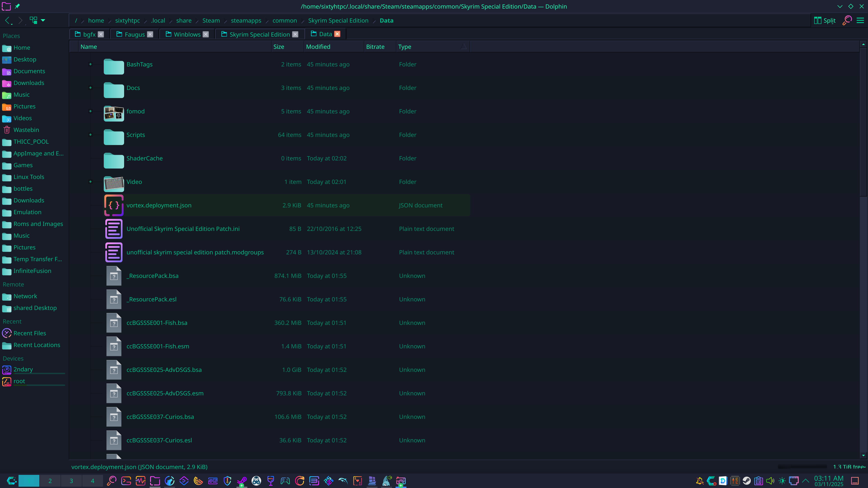
Task: Switch to the Faugus tab
Action: click(134, 34)
